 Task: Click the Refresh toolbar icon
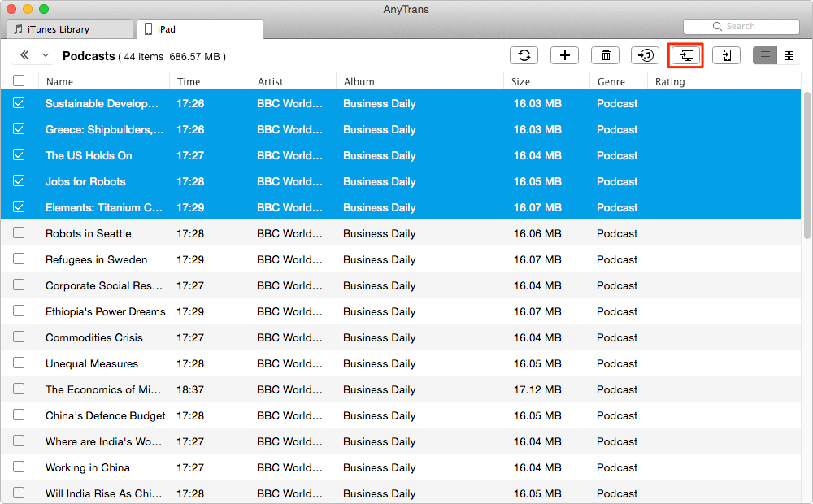pyautogui.click(x=524, y=55)
